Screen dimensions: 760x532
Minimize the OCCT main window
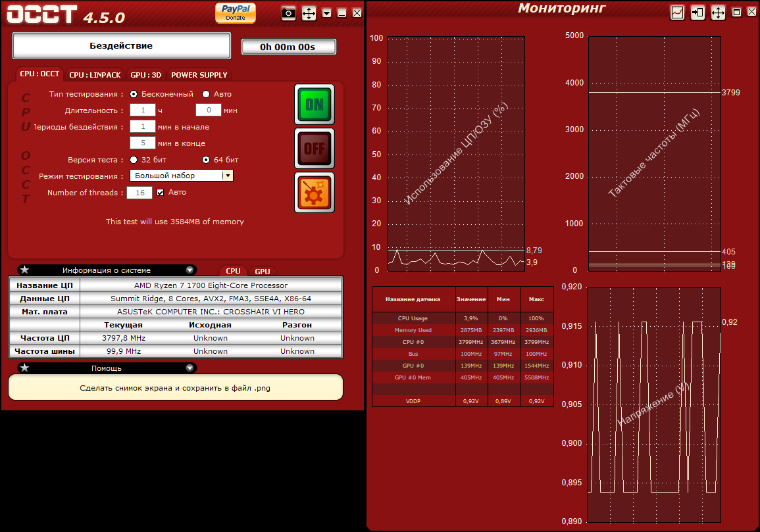(342, 13)
